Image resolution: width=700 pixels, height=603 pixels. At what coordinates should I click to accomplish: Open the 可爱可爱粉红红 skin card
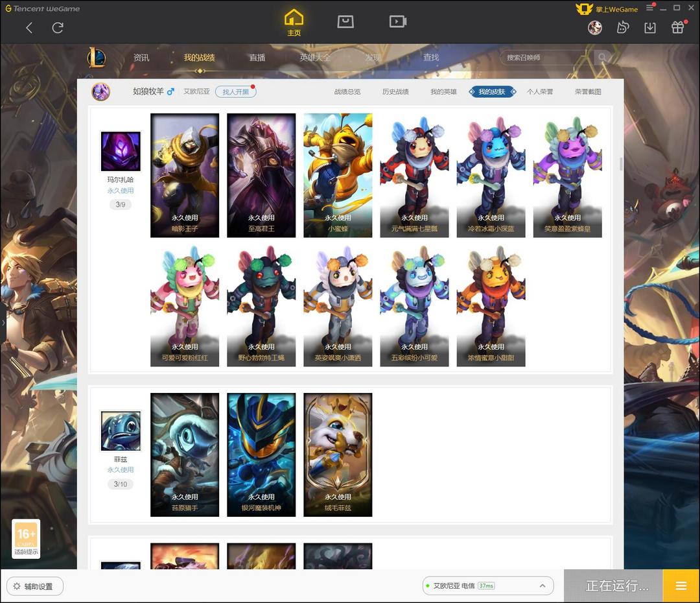[185, 305]
